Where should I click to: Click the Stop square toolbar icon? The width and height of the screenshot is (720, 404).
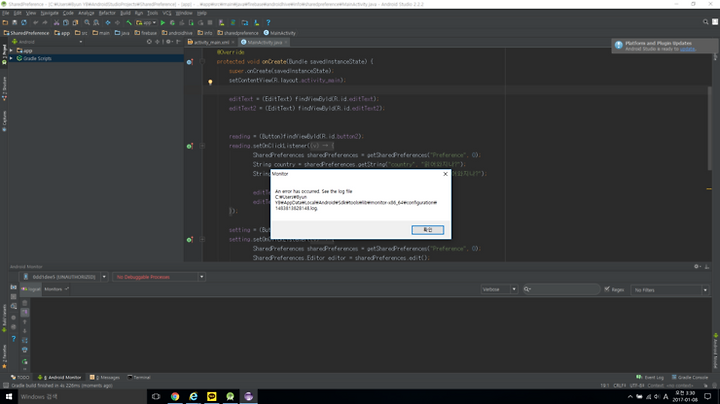click(210, 22)
